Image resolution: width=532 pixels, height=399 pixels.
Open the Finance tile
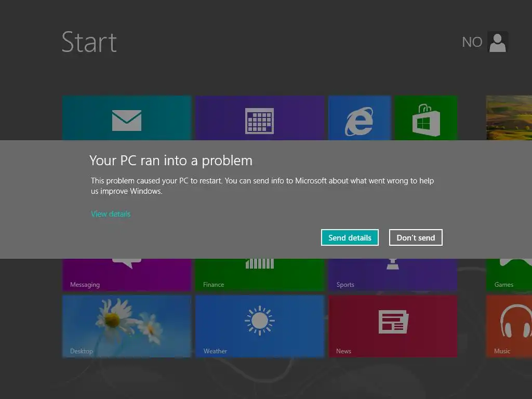pyautogui.click(x=260, y=274)
